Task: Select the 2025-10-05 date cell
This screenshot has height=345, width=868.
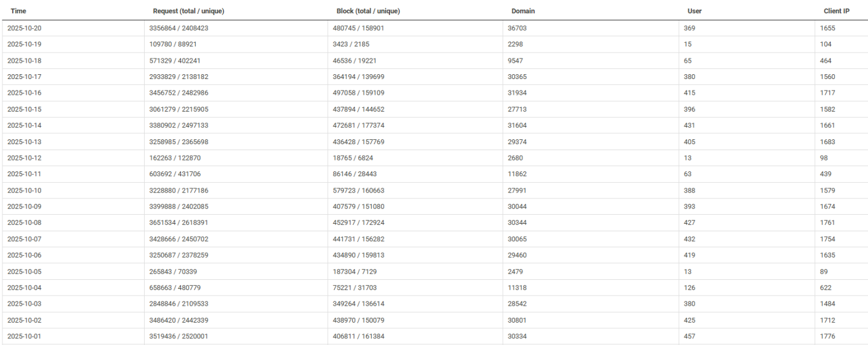Action: click(24, 271)
